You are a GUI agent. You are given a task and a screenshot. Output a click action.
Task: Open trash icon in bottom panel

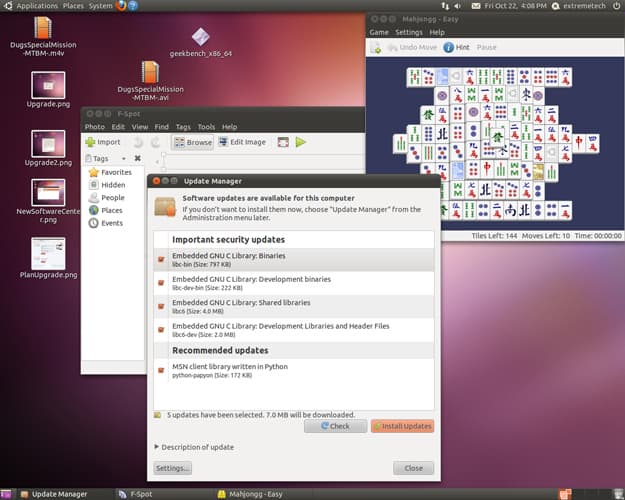(618, 494)
